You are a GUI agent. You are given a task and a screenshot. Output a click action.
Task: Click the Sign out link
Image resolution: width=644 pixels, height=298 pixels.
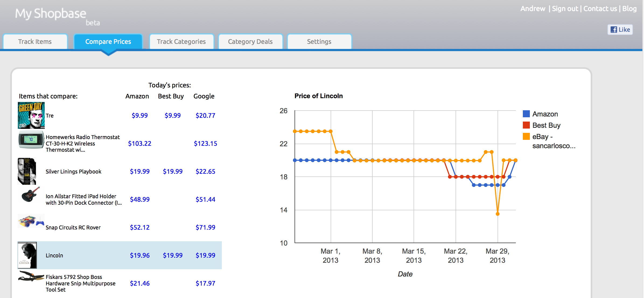565,9
